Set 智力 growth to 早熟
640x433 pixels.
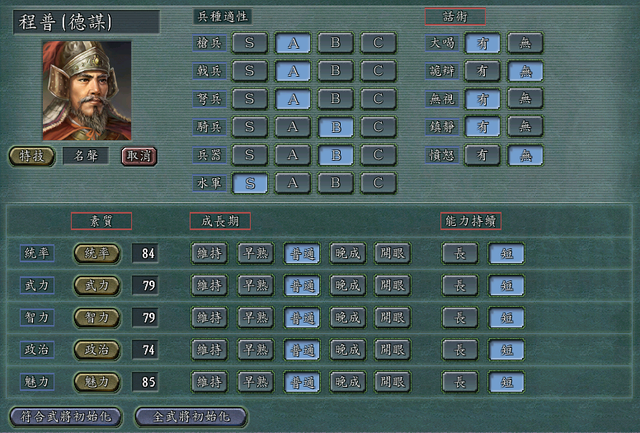click(x=256, y=318)
